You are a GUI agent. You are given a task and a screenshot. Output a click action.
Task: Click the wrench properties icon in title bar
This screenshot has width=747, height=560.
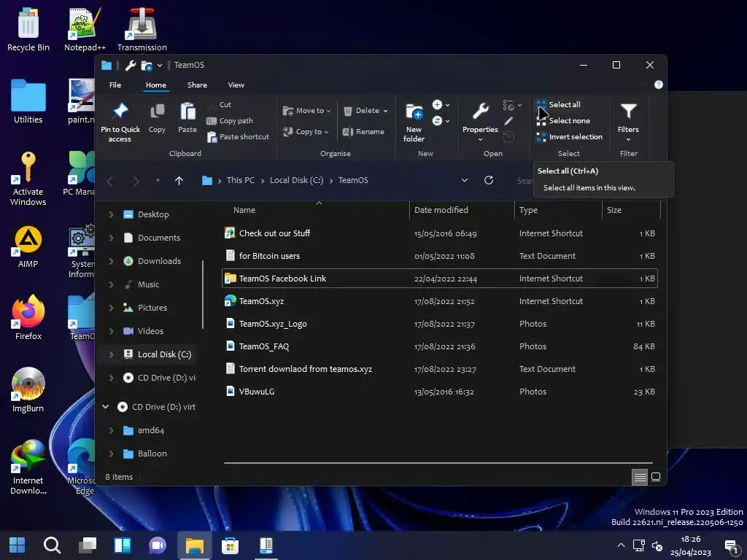tap(130, 65)
